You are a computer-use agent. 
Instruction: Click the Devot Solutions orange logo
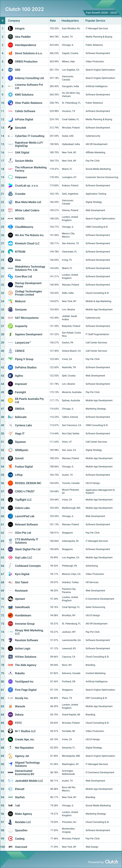[x=10, y=53]
